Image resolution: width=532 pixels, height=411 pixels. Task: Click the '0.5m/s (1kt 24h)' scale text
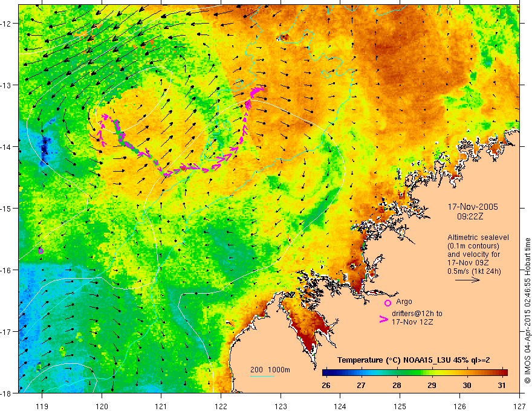474,271
